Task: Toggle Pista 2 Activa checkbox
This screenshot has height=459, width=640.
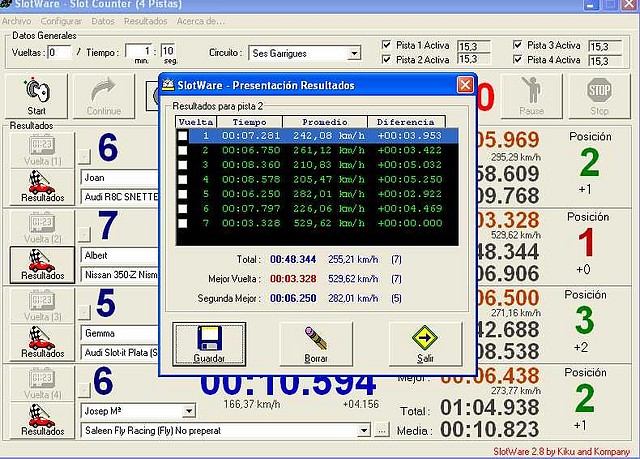Action: 386,59
